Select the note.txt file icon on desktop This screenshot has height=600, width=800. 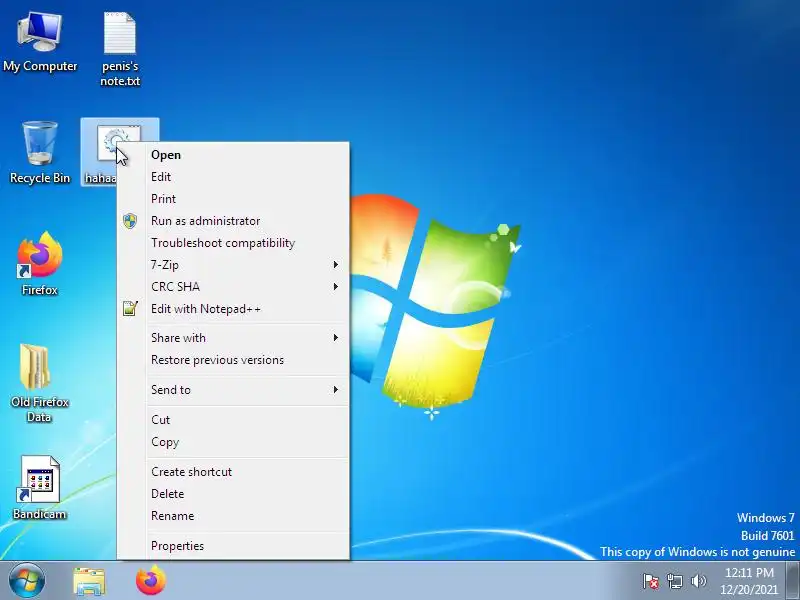click(x=120, y=49)
